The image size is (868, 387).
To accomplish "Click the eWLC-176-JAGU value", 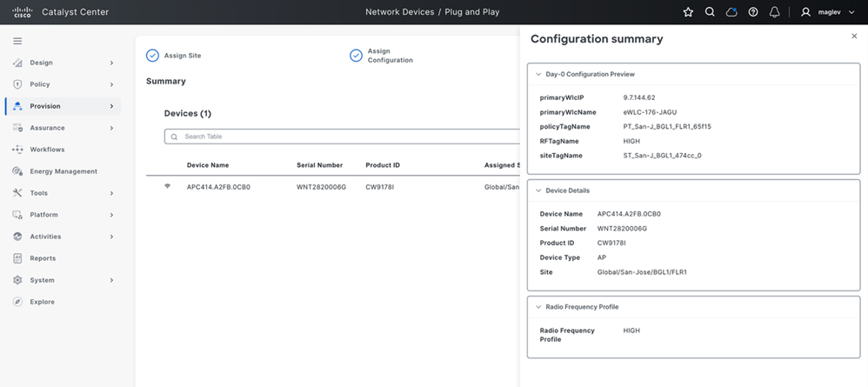I will [x=650, y=112].
